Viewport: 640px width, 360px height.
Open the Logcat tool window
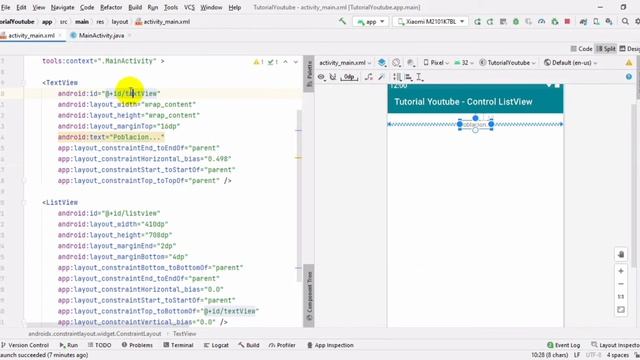[x=216, y=345]
